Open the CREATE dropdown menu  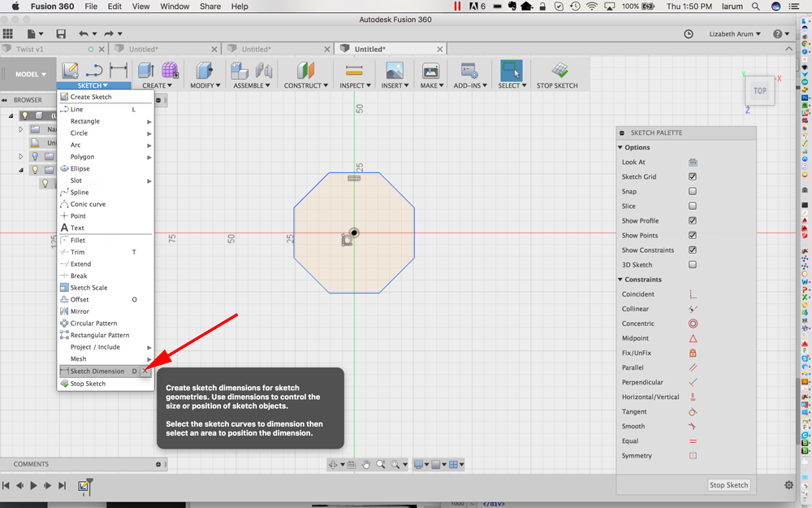click(x=157, y=85)
